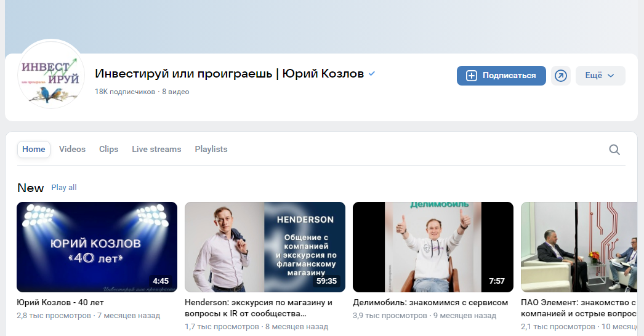Click 1,7 тыс просмотров · 8 месяцев назад
This screenshot has height=336, width=644.
(256, 327)
